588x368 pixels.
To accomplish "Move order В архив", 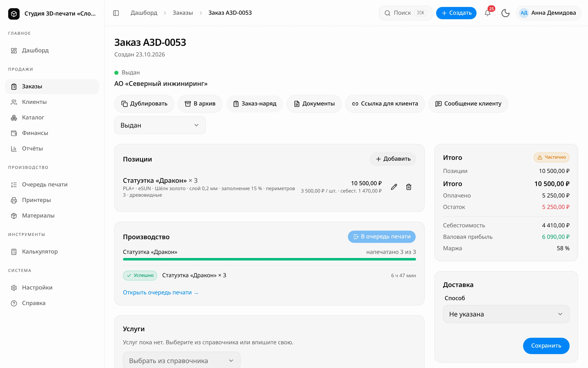I will 200,104.
